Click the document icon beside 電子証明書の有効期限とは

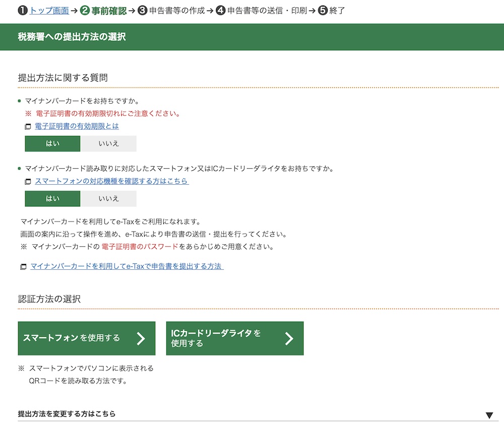coord(27,126)
